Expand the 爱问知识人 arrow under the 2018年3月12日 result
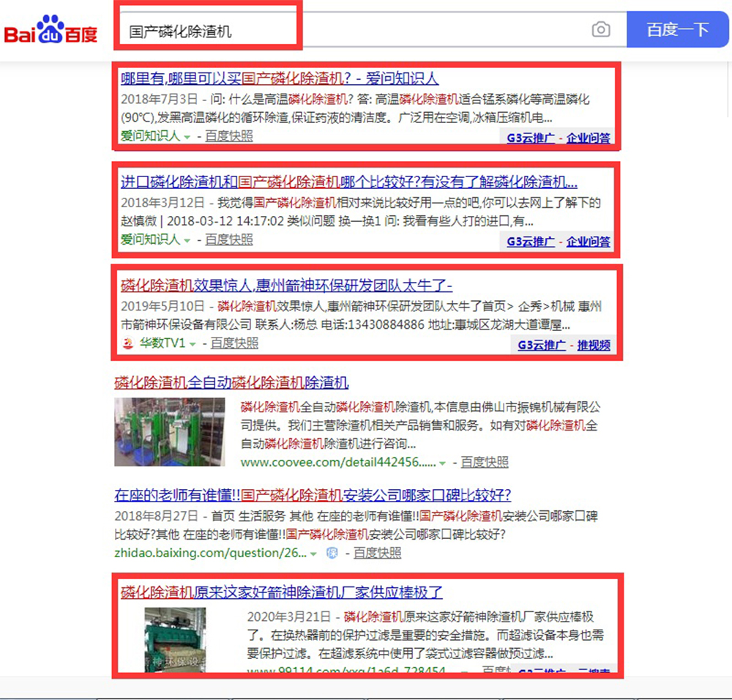Viewport: 732px width, 700px height. click(x=187, y=241)
